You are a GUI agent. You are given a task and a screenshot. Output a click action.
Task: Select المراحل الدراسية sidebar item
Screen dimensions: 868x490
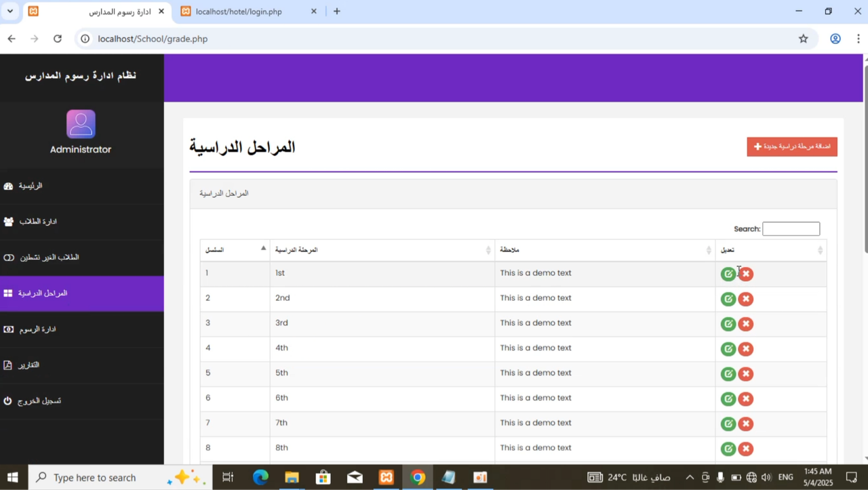(81, 293)
